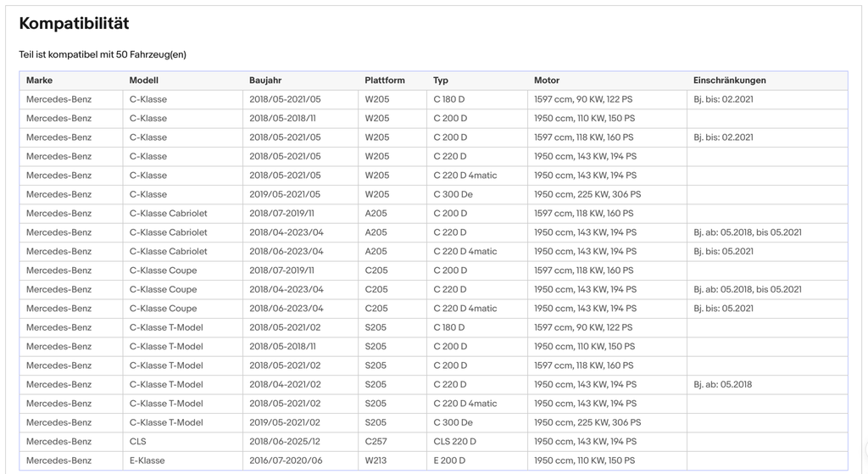Click year range 2019/05-2021/02
868x474 pixels.
click(x=285, y=422)
